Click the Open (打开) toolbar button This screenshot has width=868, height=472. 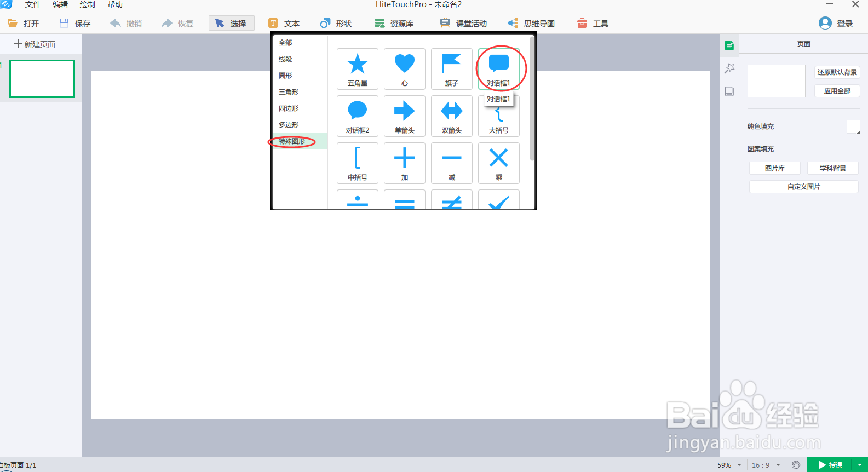pos(24,24)
